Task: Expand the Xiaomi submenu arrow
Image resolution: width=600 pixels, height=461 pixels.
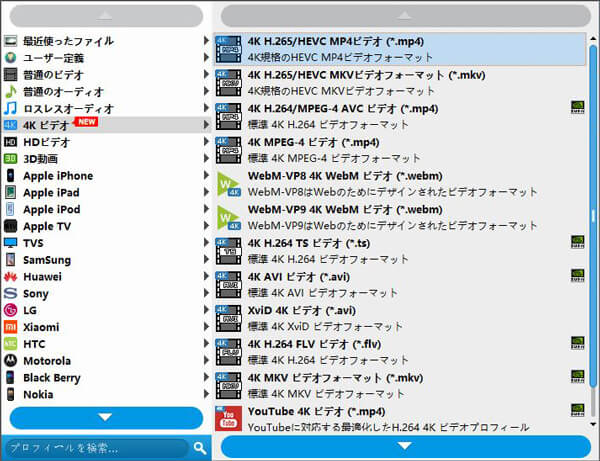Action: pyautogui.click(x=206, y=326)
